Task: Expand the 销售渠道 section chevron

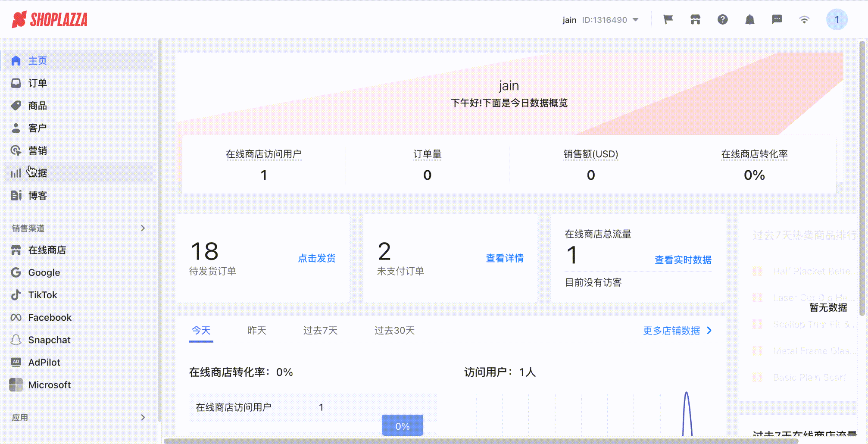Action: point(143,228)
